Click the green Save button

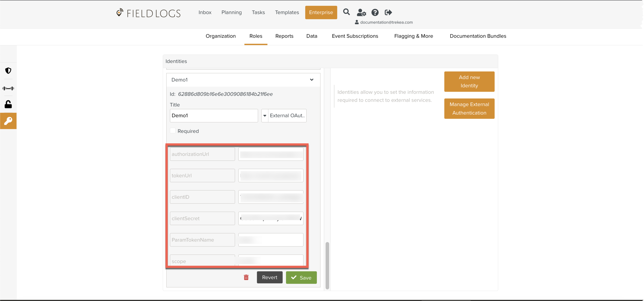point(301,278)
